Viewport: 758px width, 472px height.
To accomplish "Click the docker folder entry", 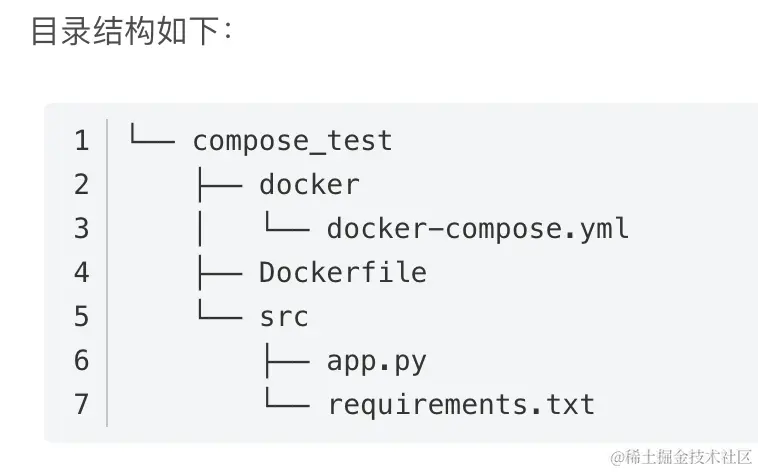I will coord(308,185).
